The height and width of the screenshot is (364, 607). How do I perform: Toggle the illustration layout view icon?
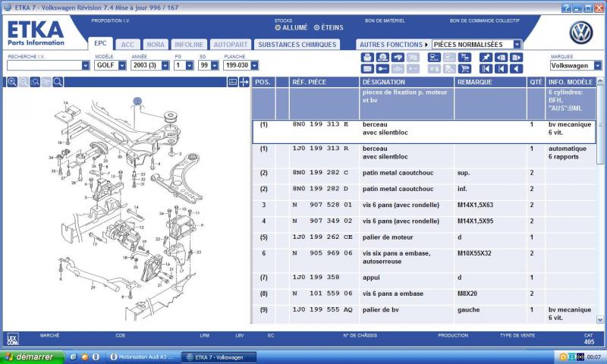(233, 82)
